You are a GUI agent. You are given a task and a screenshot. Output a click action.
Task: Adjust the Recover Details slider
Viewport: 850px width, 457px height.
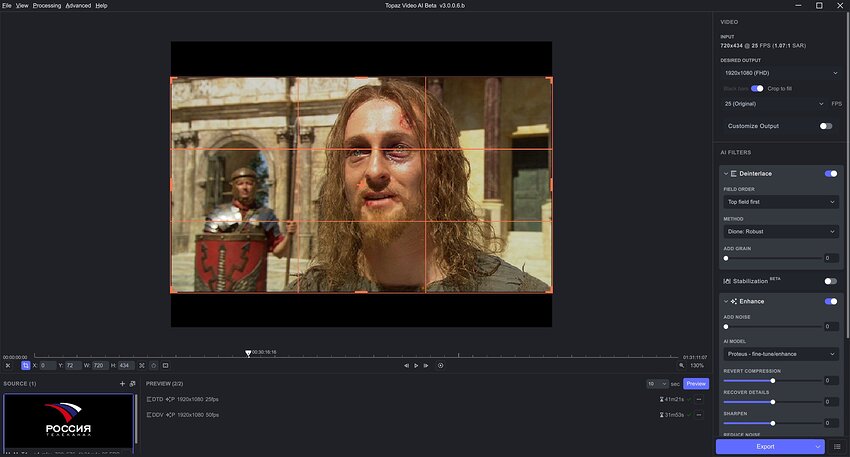[x=773, y=402]
